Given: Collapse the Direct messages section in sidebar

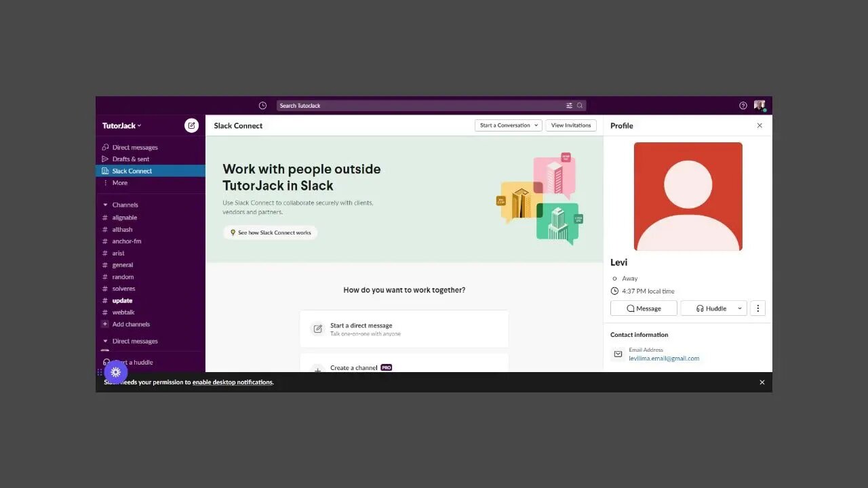Looking at the screenshot, I should point(105,341).
